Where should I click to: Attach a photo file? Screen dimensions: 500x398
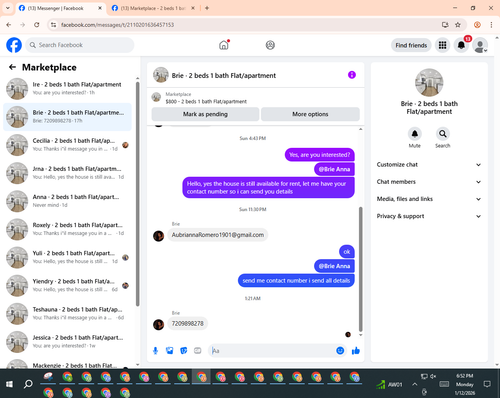pyautogui.click(x=170, y=351)
